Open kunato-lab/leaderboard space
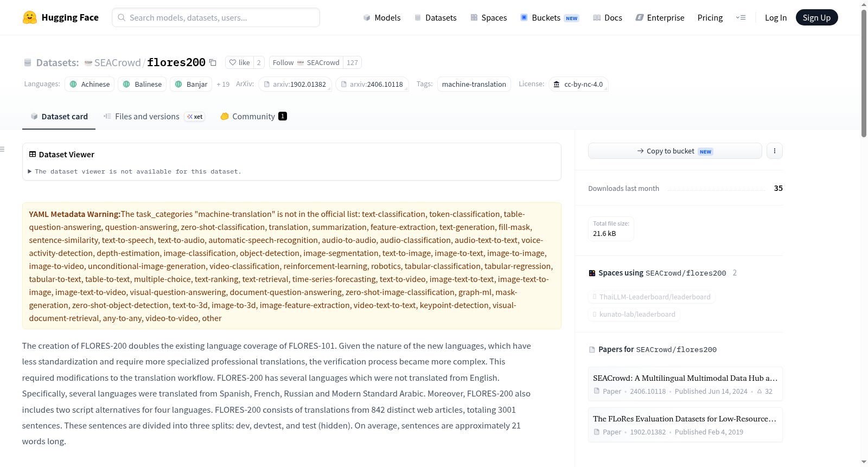The height and width of the screenshot is (467, 868). [634, 314]
